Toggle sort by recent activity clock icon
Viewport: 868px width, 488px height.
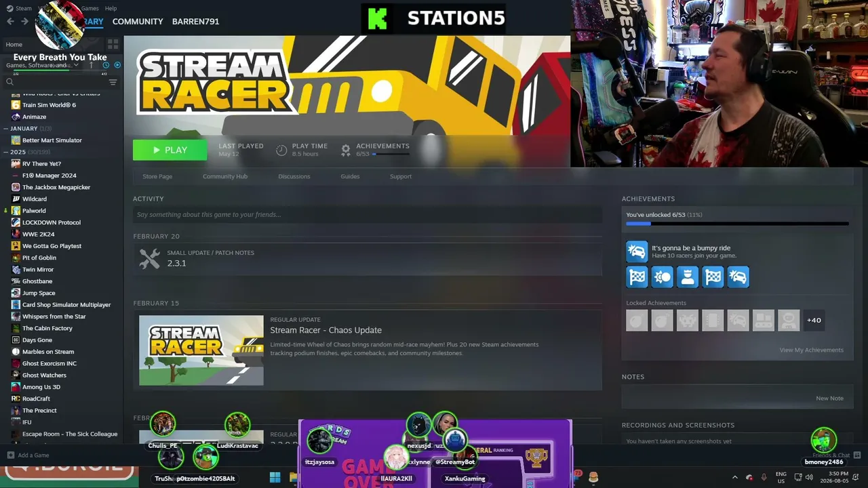click(106, 65)
